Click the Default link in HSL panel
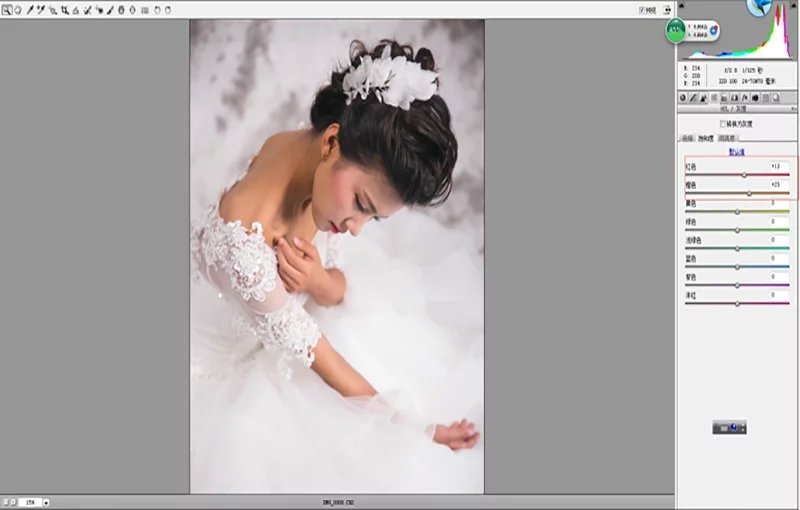800x510 pixels. tap(736, 151)
